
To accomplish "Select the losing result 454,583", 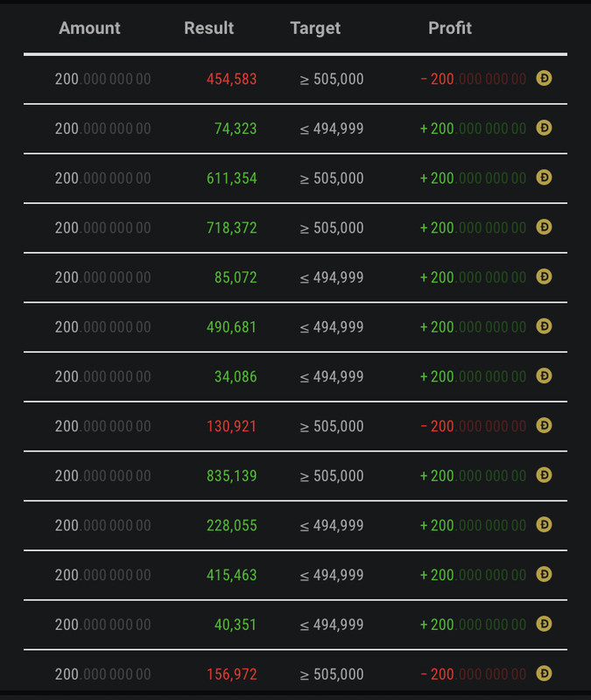I will click(x=231, y=80).
